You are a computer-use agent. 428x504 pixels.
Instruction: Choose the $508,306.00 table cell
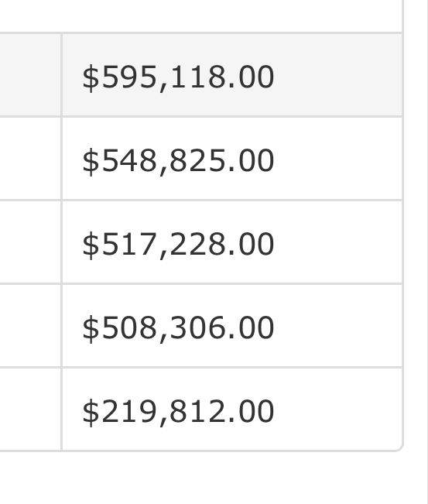[232, 325]
